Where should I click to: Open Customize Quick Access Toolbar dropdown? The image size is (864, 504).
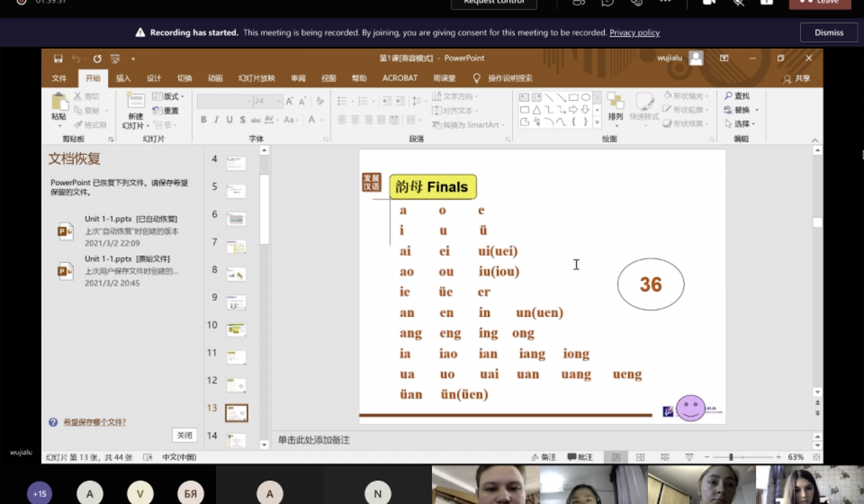(x=132, y=59)
